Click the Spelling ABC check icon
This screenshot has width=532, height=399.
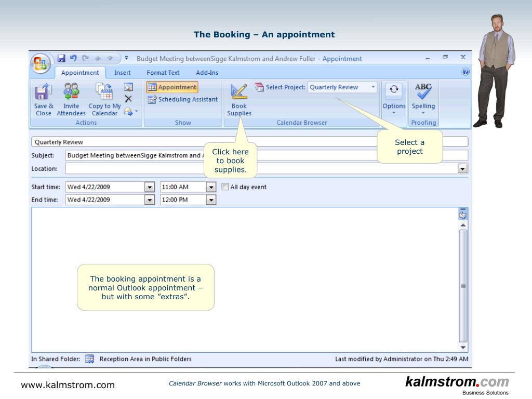click(423, 91)
